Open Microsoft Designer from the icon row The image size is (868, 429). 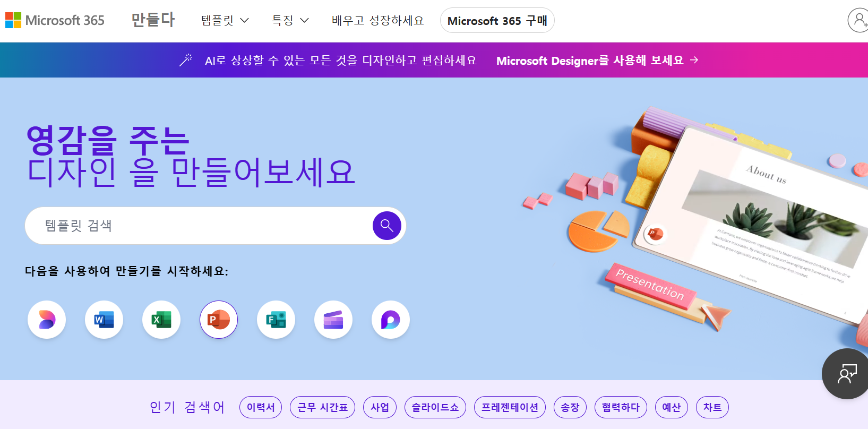(47, 320)
